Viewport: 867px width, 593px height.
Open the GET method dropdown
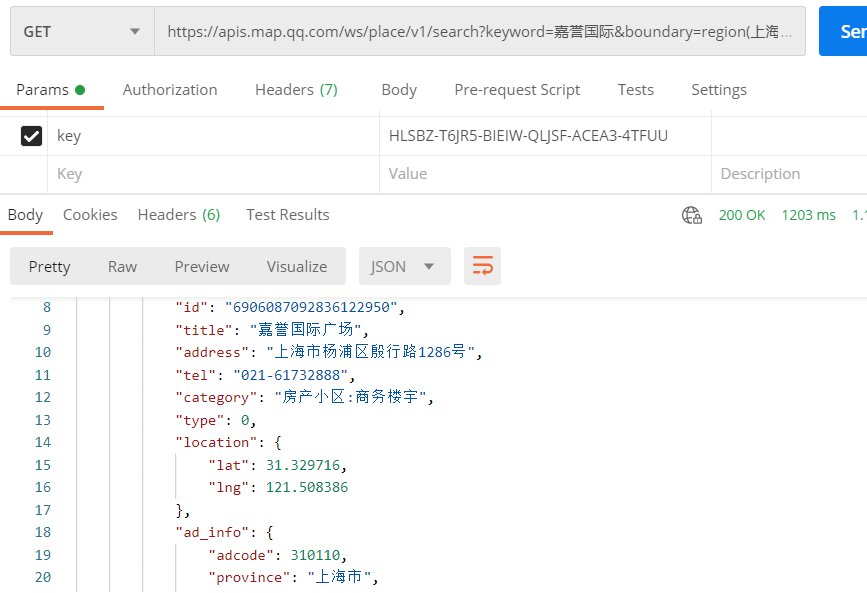(x=82, y=32)
